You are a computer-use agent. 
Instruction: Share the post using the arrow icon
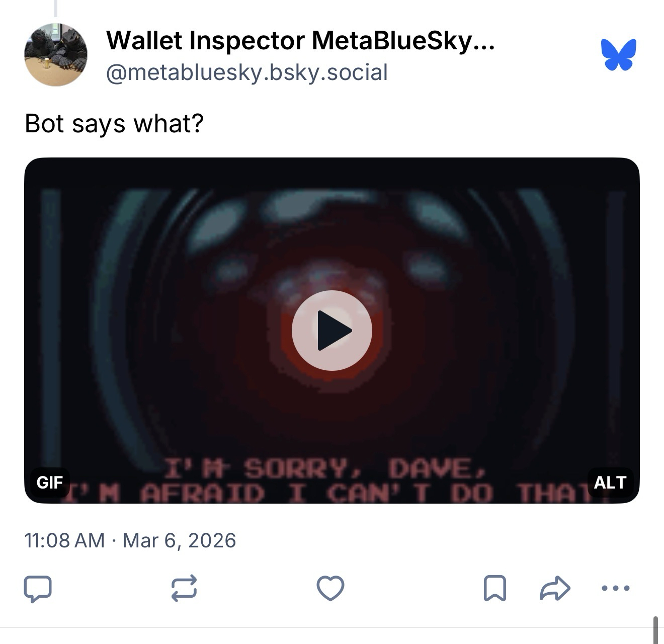[x=555, y=588]
